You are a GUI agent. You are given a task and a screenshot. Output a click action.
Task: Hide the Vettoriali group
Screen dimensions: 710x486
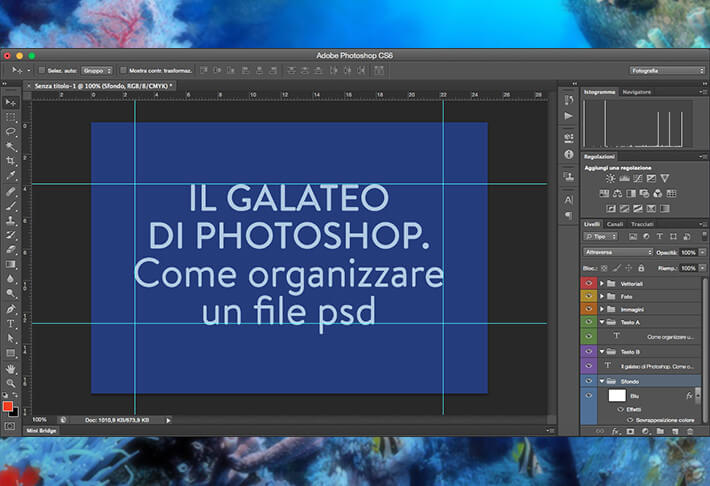[x=589, y=284]
